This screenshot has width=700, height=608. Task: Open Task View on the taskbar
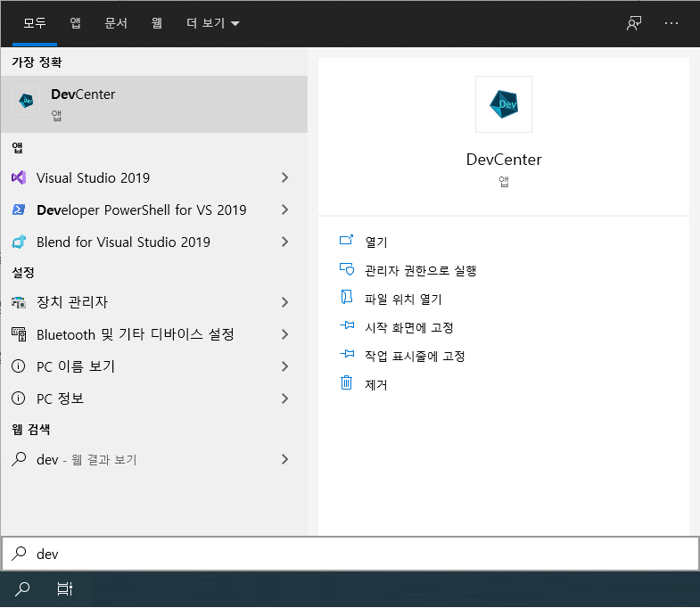tap(65, 589)
